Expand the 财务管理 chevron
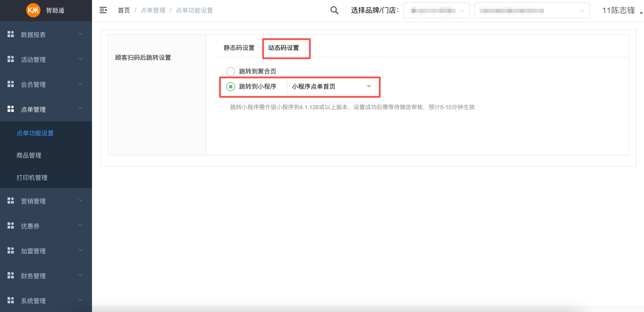 (80, 275)
